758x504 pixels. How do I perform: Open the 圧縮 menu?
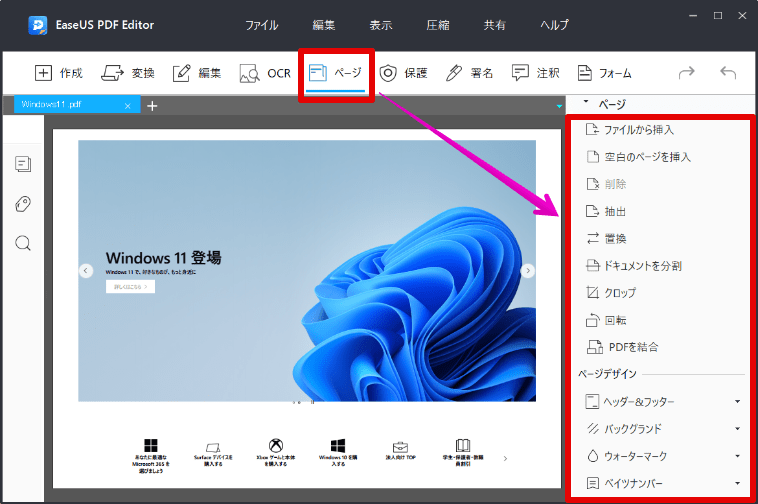(x=438, y=25)
